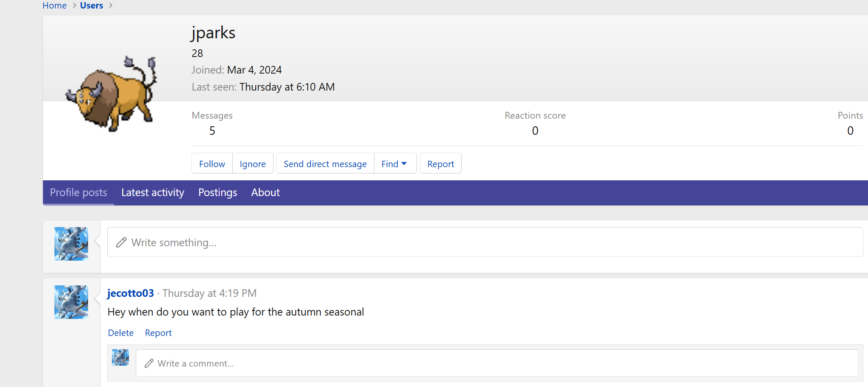
Task: Click Send direct message button
Action: 325,164
